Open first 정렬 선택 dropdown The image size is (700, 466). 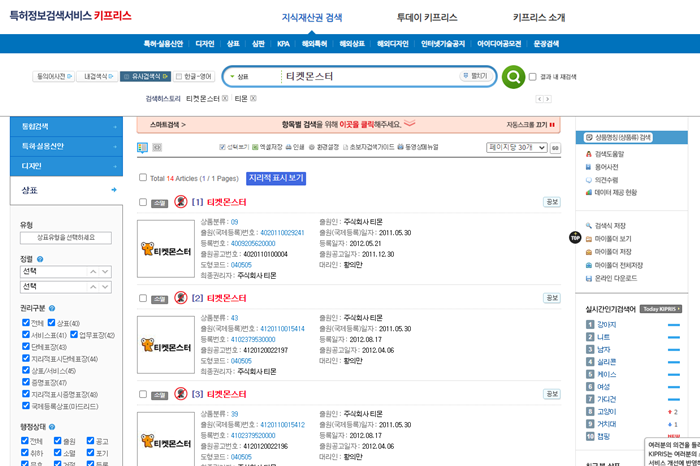tap(66, 271)
